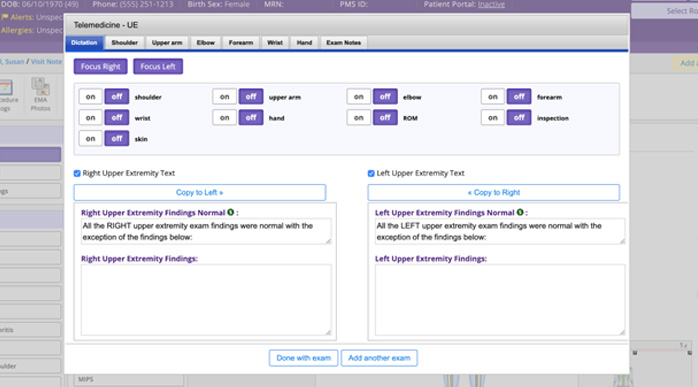This screenshot has height=387, width=698.
Task: Click the Alerts flag icon
Action: (5, 17)
